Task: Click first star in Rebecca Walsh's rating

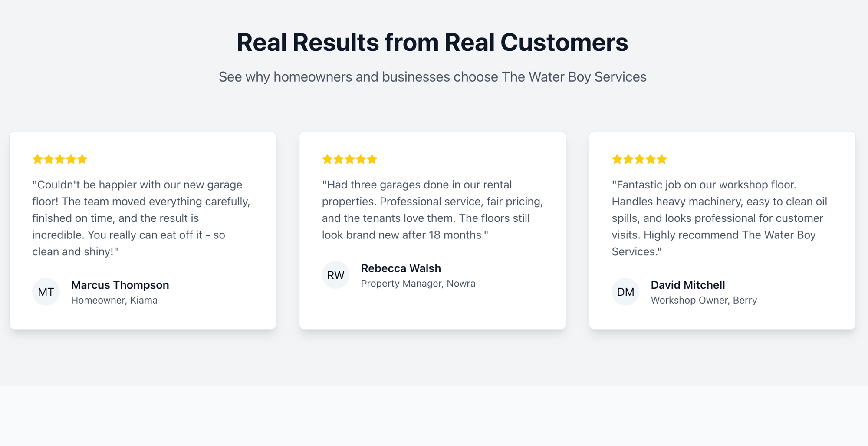Action: [328, 159]
